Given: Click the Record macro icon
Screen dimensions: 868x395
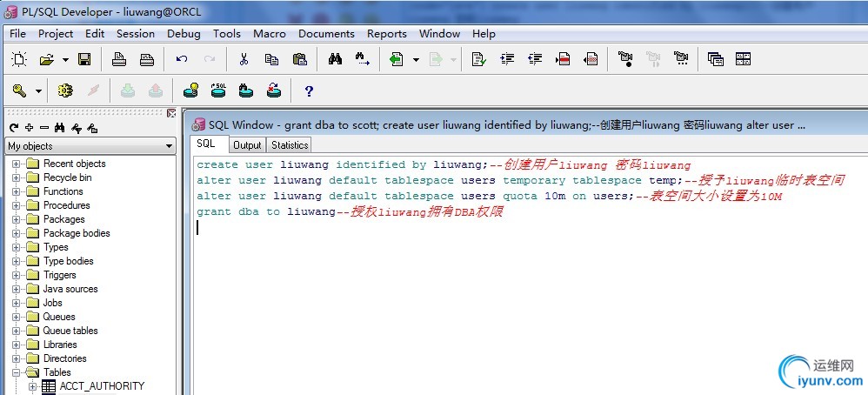Looking at the screenshot, I should coord(625,59).
